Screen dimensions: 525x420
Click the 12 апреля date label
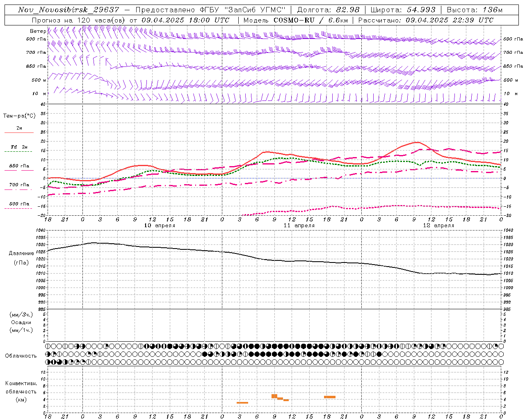(438, 226)
